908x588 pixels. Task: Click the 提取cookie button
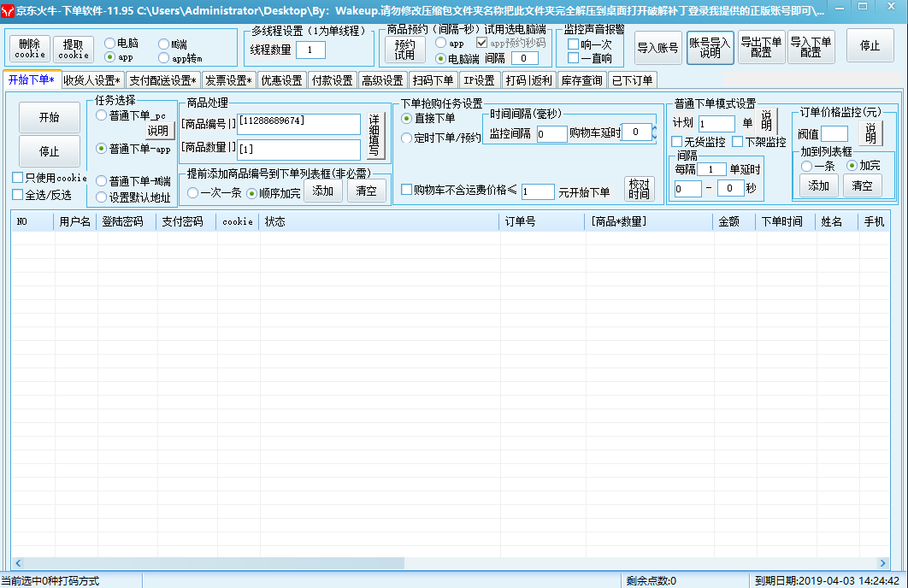coord(74,49)
